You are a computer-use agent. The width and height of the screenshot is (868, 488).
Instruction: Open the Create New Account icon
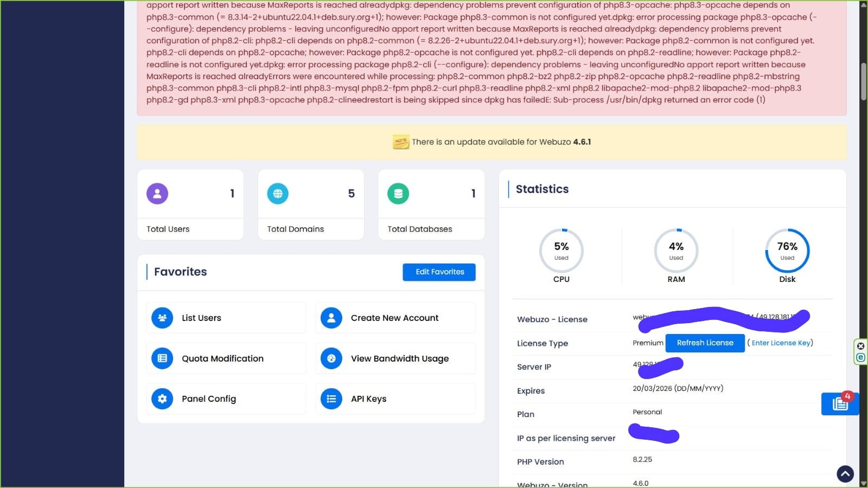pyautogui.click(x=331, y=318)
